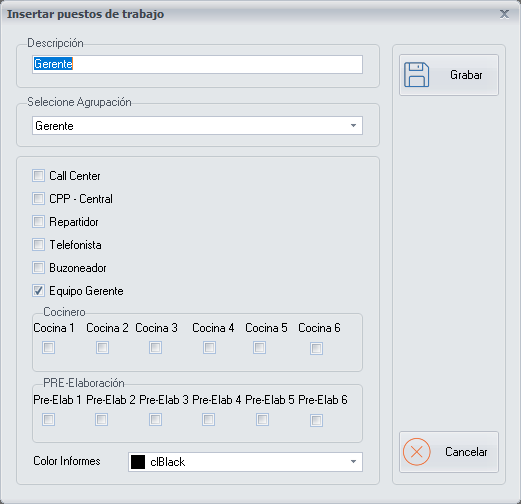This screenshot has height=504, width=521.
Task: Tick the Repartidor checkbox
Action: (x=38, y=221)
